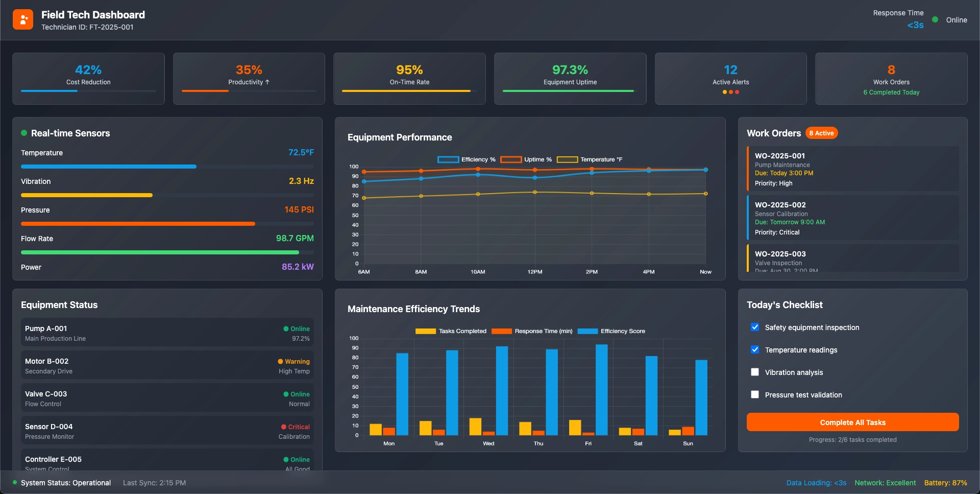Image resolution: width=980 pixels, height=494 pixels.
Task: Click the green Online status indicator dot
Action: [x=935, y=19]
